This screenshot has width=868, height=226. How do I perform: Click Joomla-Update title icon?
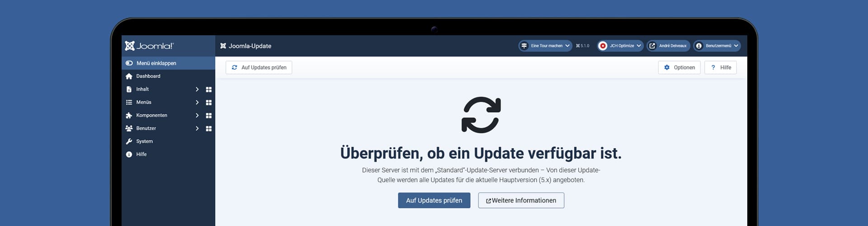click(223, 46)
